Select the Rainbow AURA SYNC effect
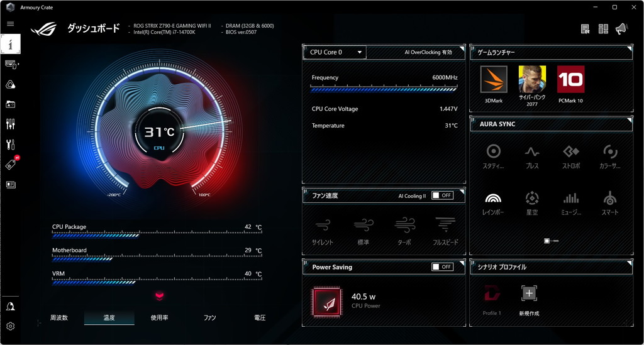The image size is (644, 345). pos(493,204)
